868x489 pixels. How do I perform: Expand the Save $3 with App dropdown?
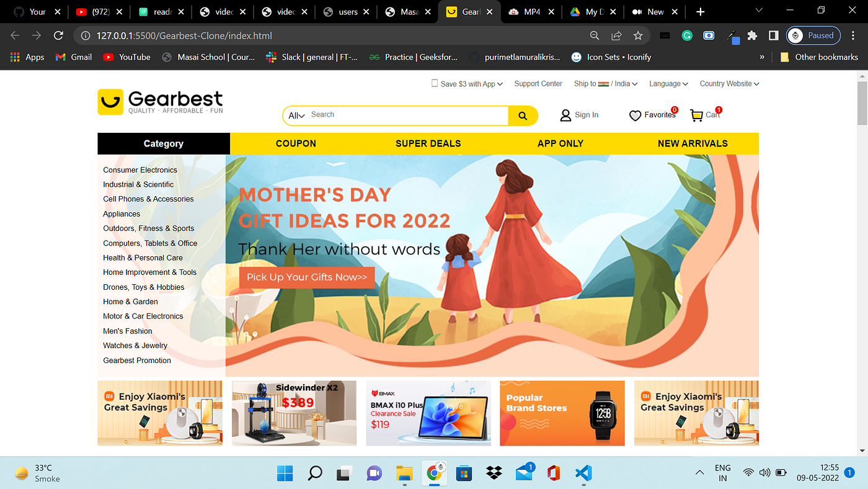pyautogui.click(x=467, y=84)
